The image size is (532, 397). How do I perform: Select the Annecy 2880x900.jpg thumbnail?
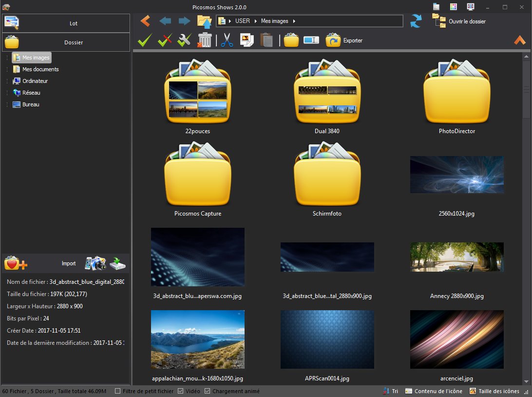click(x=456, y=257)
